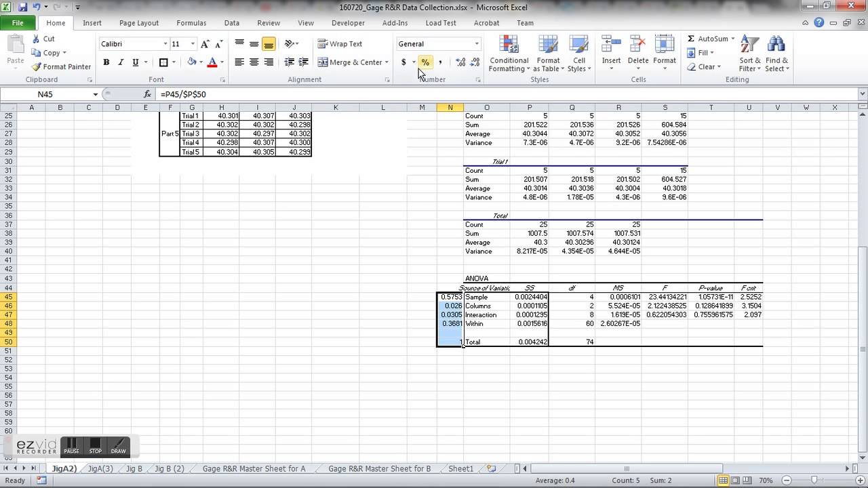Click the Insert Worksheet tab icon
Image resolution: width=868 pixels, height=488 pixels.
pos(491,468)
